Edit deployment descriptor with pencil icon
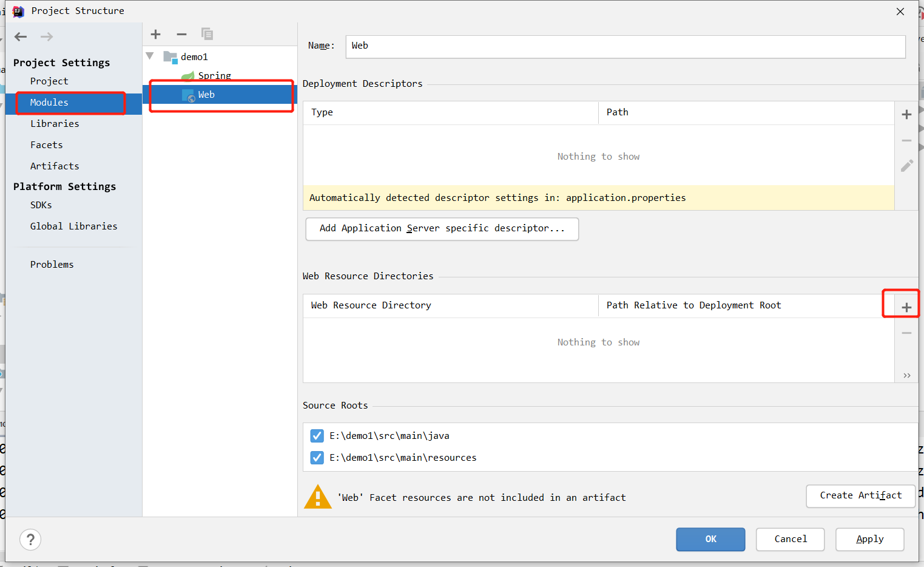 [x=906, y=166]
